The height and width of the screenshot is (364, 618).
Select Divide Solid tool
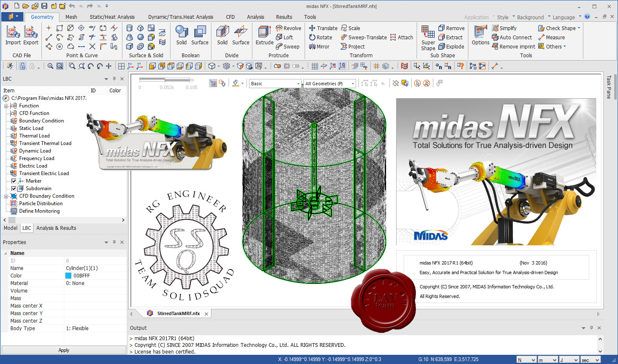tap(222, 35)
